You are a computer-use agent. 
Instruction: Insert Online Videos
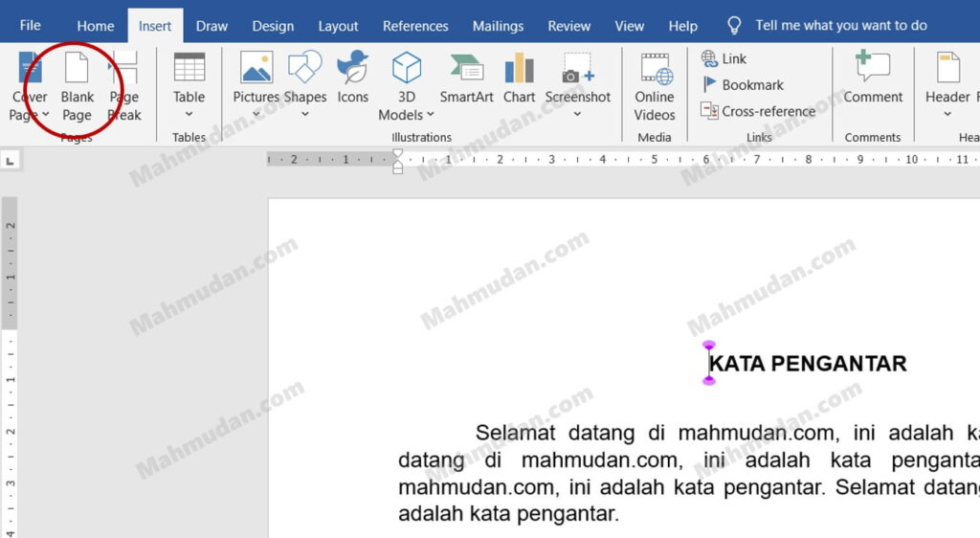coord(655,86)
